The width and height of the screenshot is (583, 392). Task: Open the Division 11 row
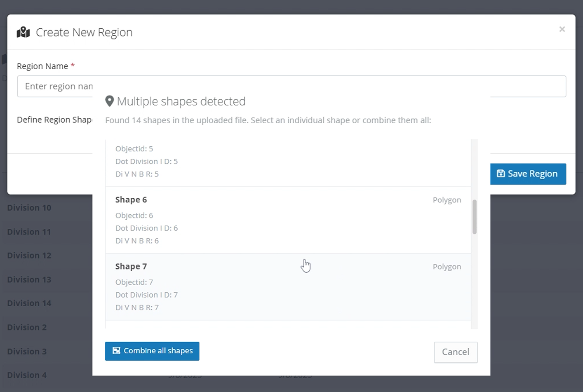coord(29,232)
